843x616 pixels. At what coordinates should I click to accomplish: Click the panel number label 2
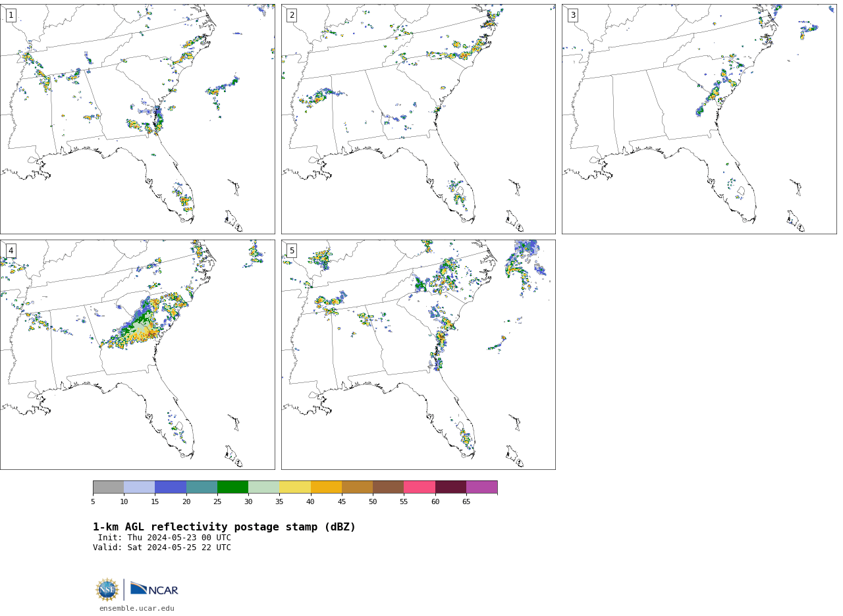292,15
